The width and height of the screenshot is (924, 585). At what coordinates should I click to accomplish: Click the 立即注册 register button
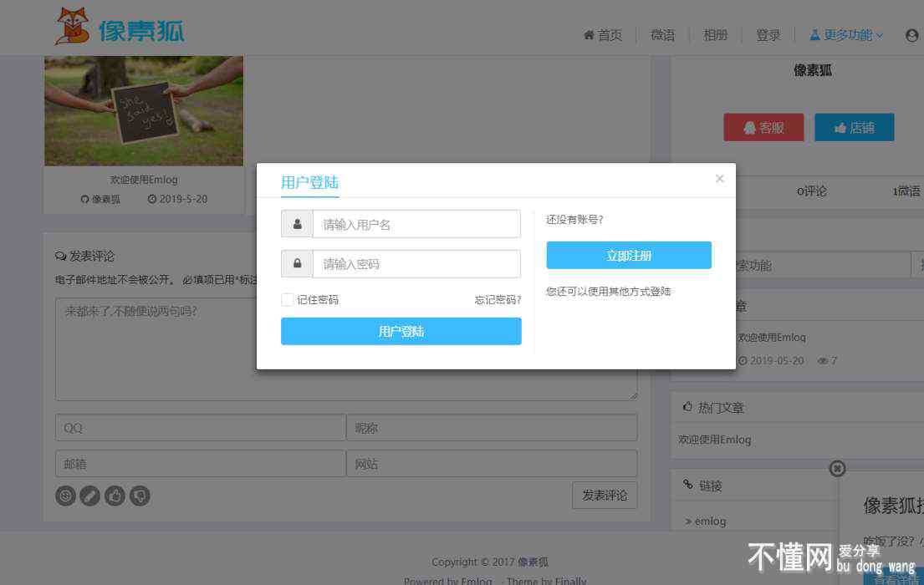[629, 256]
